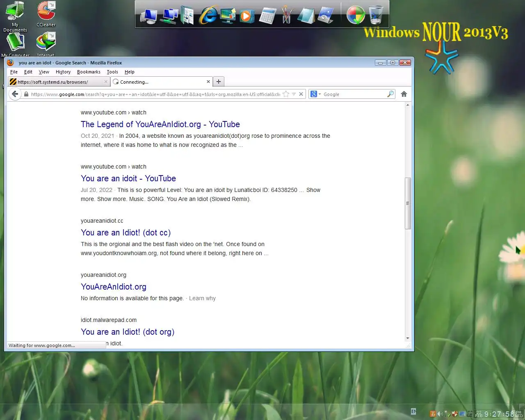Click the scrollbar up arrow
This screenshot has width=525, height=420.
408,105
